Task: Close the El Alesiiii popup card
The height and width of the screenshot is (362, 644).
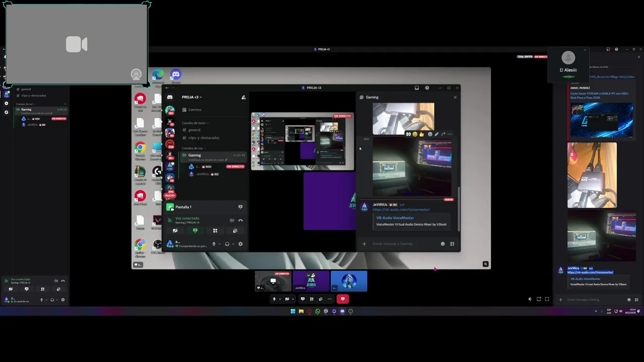Action: [x=585, y=50]
